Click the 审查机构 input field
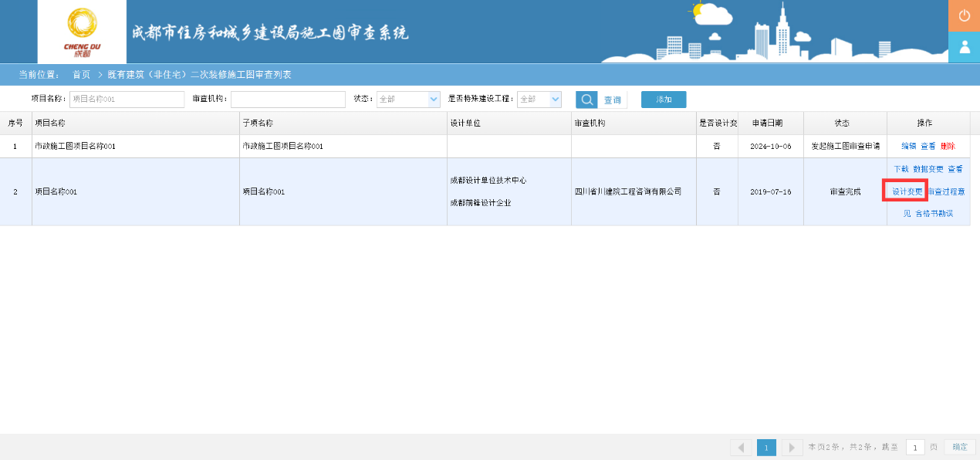This screenshot has width=980, height=460. tap(288, 99)
